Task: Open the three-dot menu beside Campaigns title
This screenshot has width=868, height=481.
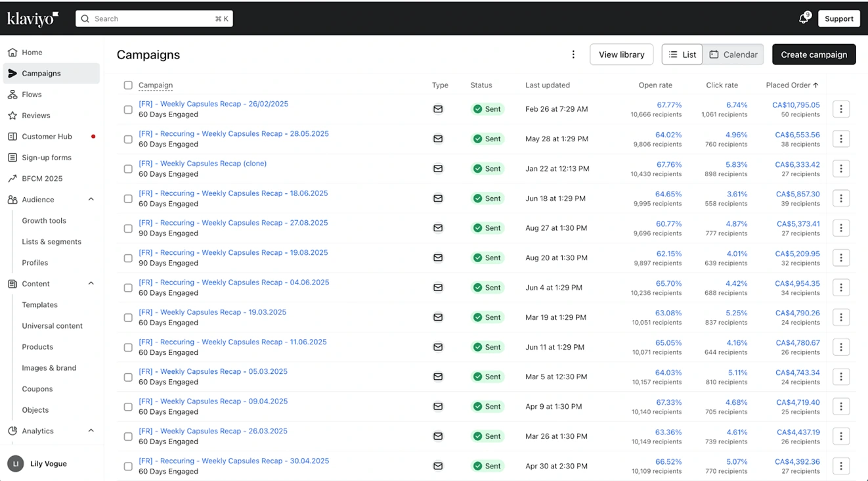Action: [x=573, y=55]
